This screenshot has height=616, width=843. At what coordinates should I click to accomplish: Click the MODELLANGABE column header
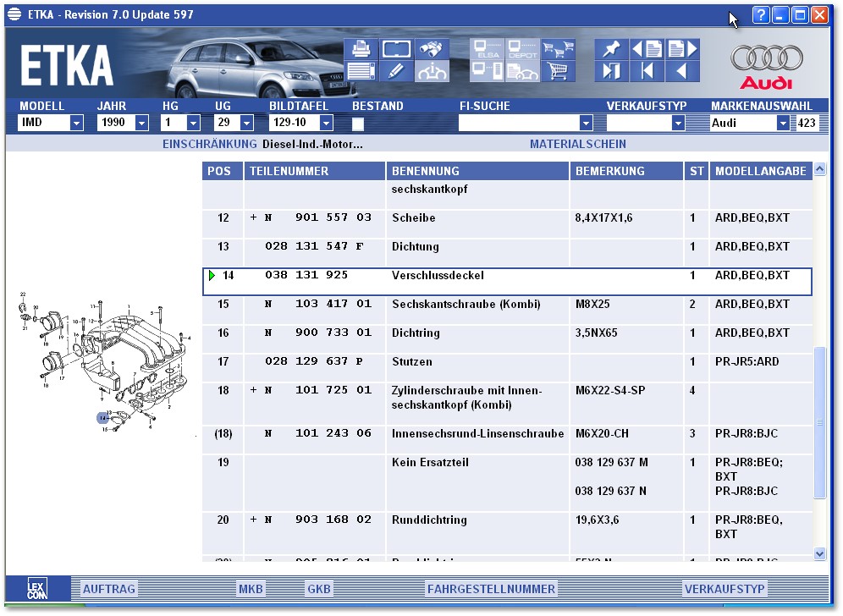point(761,171)
